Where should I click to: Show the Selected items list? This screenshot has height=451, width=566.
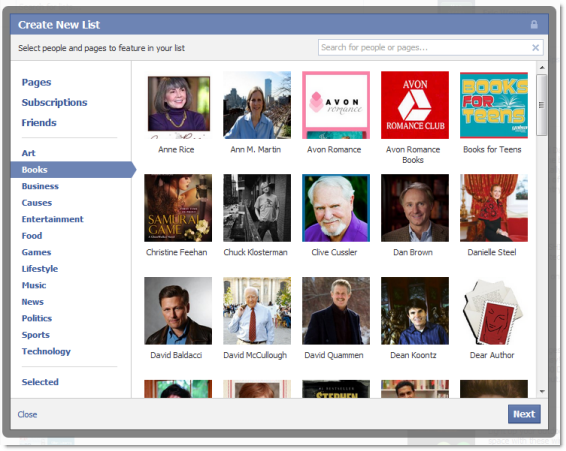pyautogui.click(x=40, y=382)
